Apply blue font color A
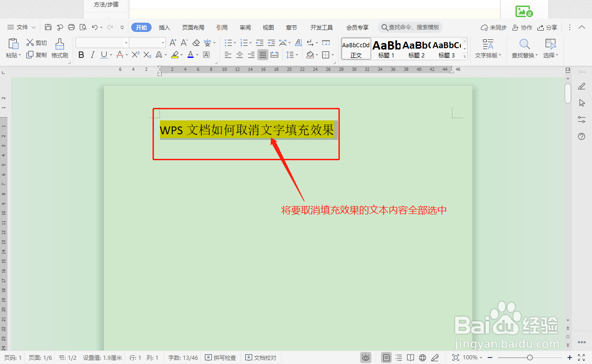 pos(190,55)
